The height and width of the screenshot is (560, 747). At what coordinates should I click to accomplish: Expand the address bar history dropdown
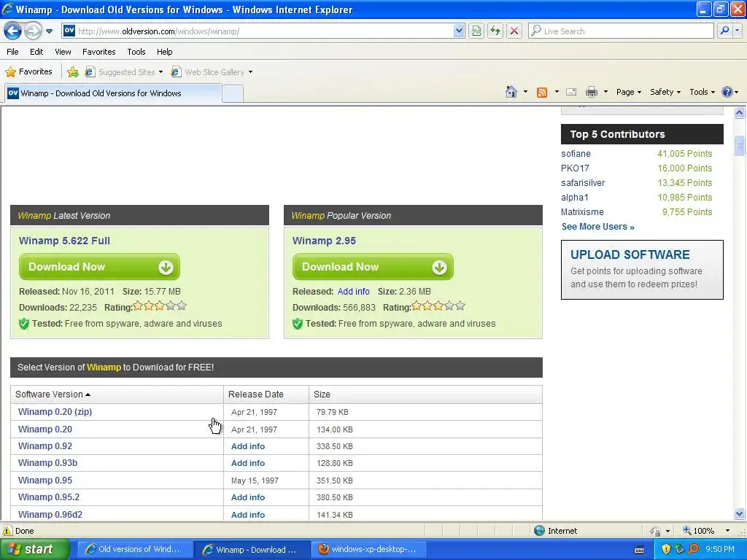459,31
